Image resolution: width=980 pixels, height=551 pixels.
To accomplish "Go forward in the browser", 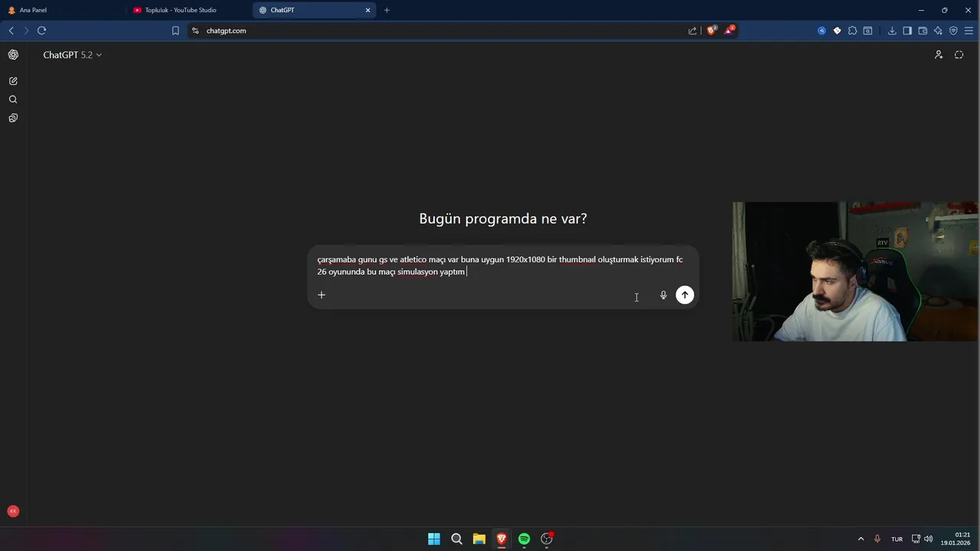I will (26, 31).
